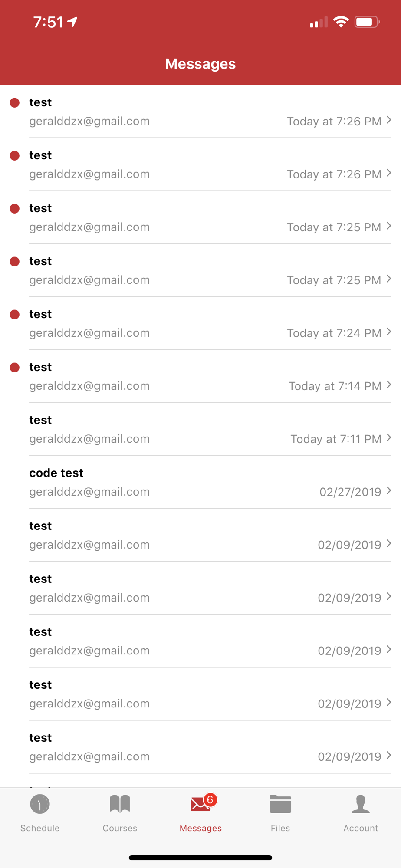Tap the location arrow beside the clock

coord(72,22)
